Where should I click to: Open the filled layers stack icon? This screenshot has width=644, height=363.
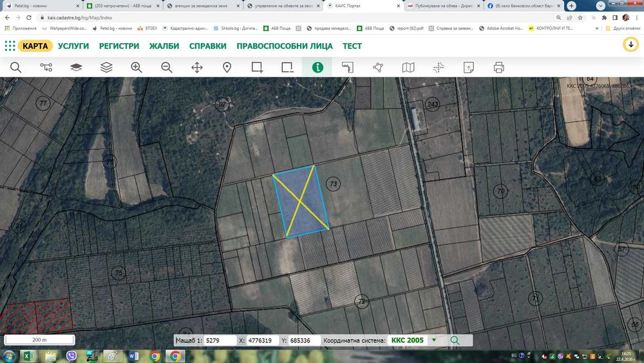(x=76, y=68)
